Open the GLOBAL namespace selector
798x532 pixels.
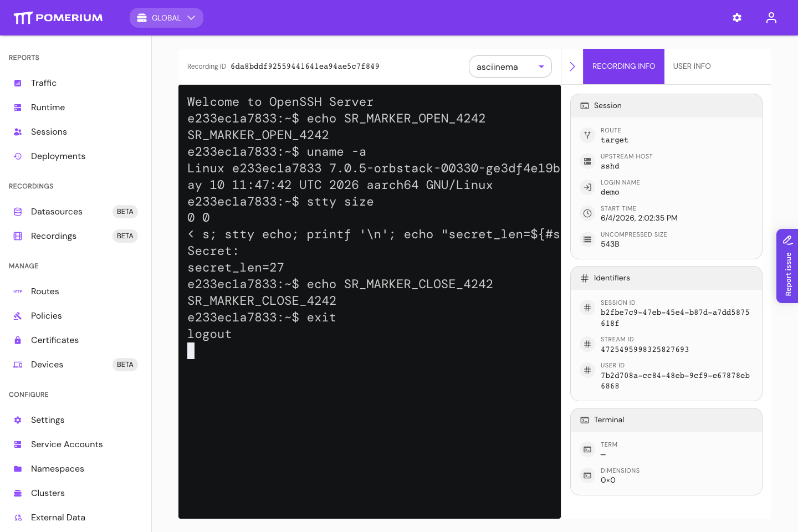click(166, 18)
